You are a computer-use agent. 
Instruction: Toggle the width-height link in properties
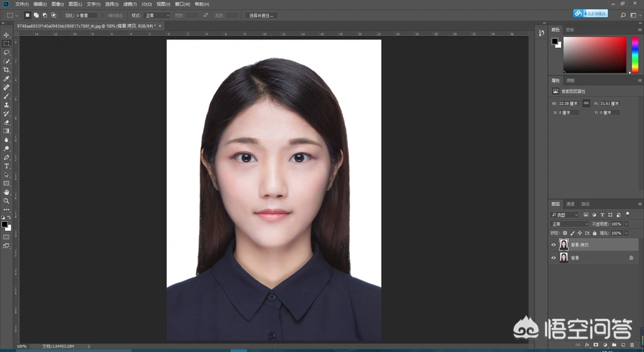tap(586, 103)
